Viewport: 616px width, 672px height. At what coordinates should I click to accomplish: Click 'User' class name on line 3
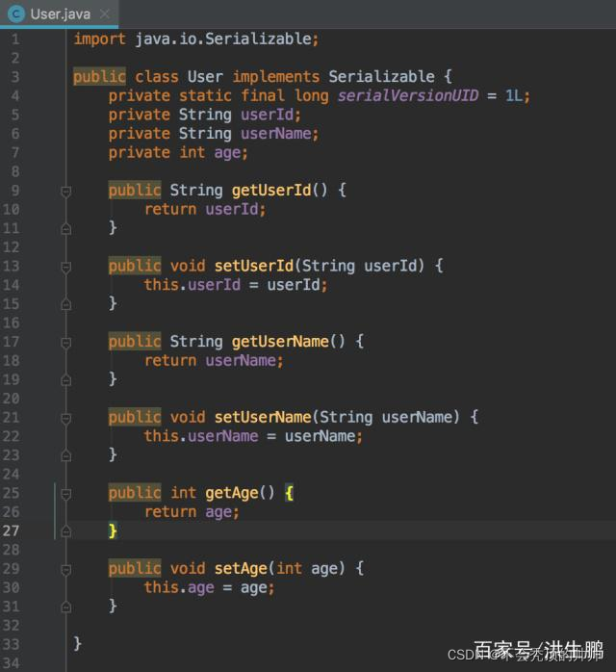pos(205,77)
